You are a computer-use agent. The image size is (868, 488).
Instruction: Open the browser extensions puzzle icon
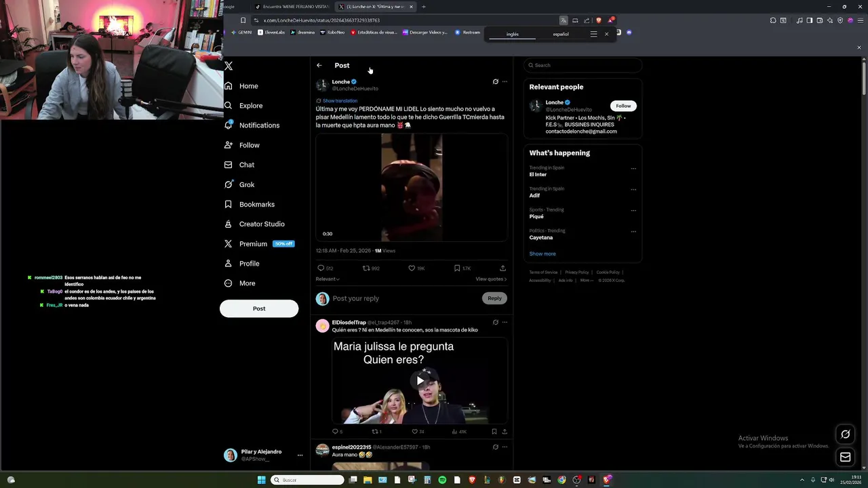(773, 20)
